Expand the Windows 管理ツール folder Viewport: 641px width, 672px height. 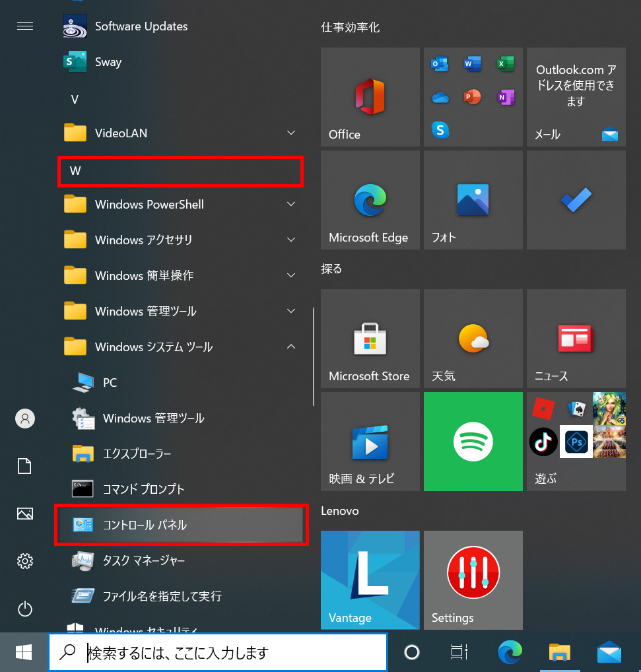tap(180, 311)
